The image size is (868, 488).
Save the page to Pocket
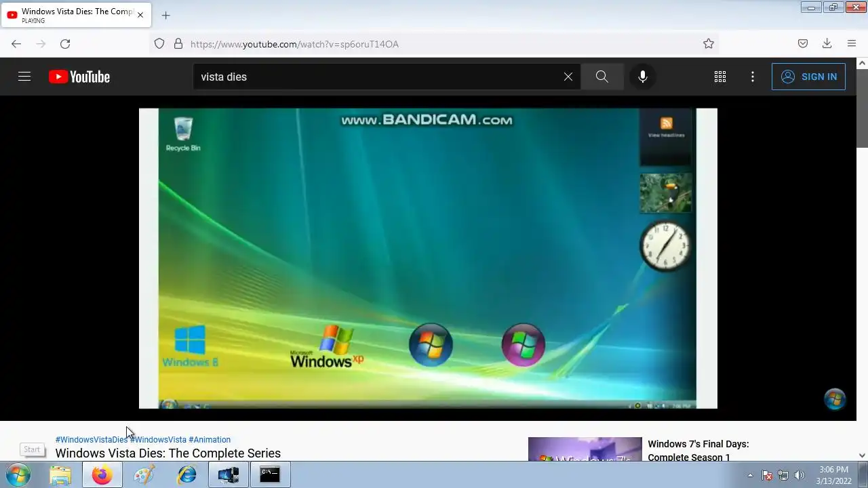[803, 44]
